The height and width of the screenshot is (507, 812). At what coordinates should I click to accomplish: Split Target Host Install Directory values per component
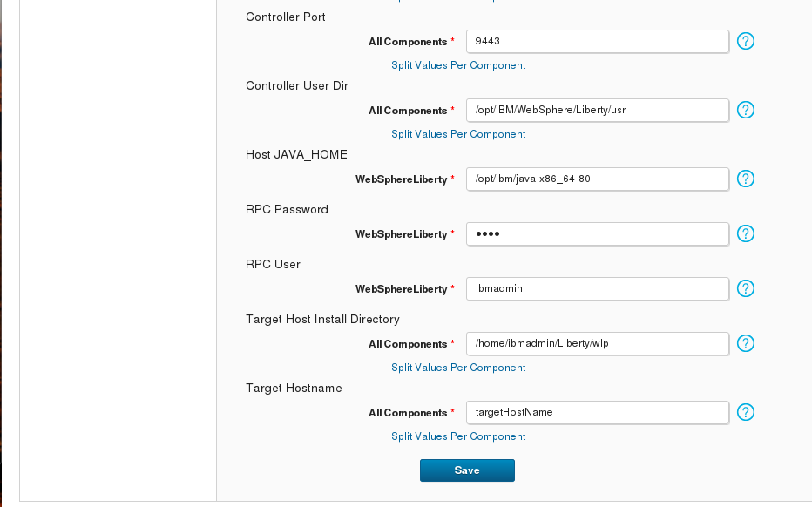coord(458,368)
